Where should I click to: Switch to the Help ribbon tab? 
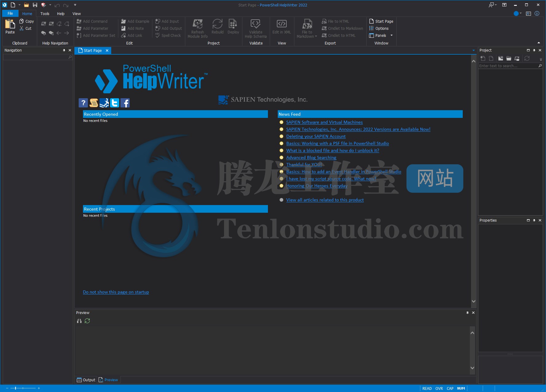[61, 14]
